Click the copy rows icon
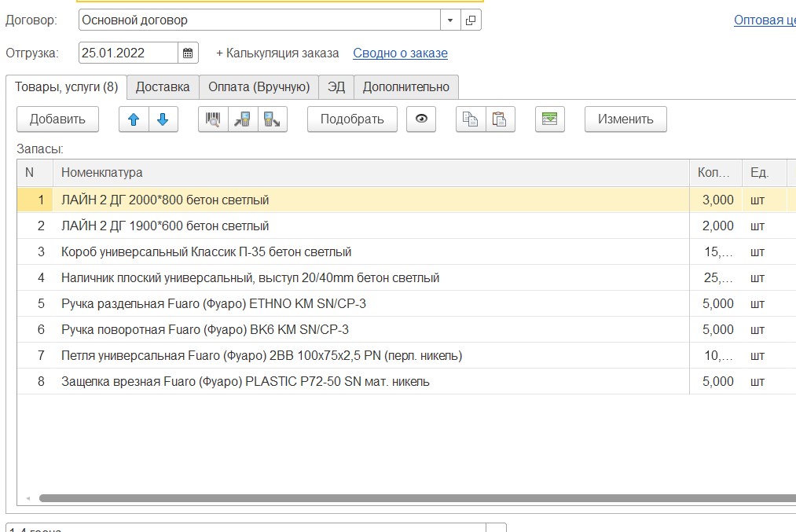The width and height of the screenshot is (796, 532). 471,119
